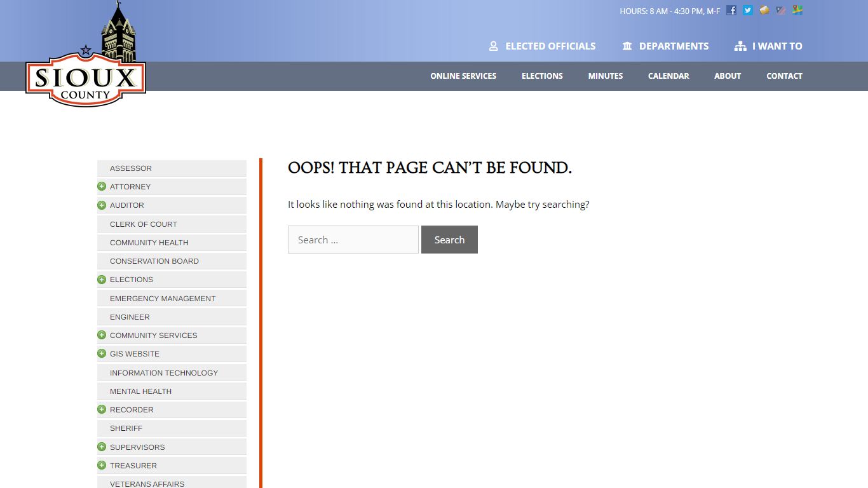Expand the Attorney sidebar item
The width and height of the screenshot is (868, 488).
coord(102,187)
